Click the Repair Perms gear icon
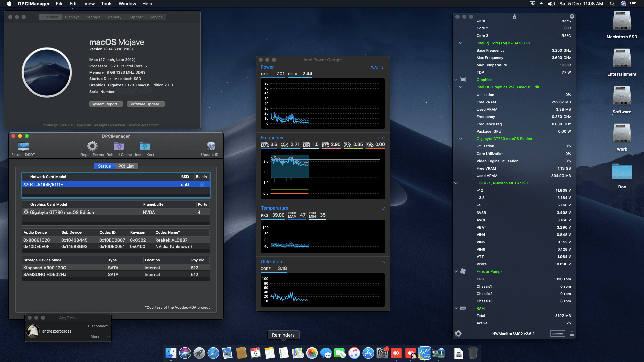The image size is (644, 362). click(92, 146)
